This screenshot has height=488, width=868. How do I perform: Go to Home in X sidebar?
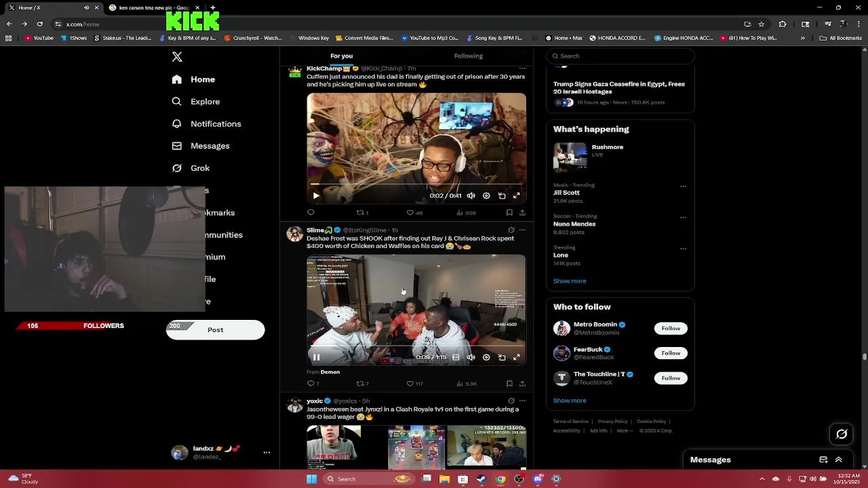pos(194,79)
